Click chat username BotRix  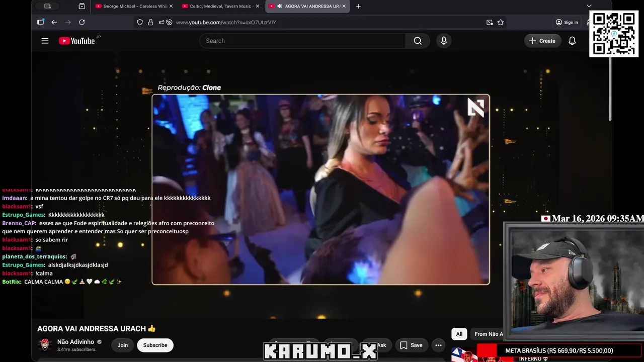click(x=12, y=282)
